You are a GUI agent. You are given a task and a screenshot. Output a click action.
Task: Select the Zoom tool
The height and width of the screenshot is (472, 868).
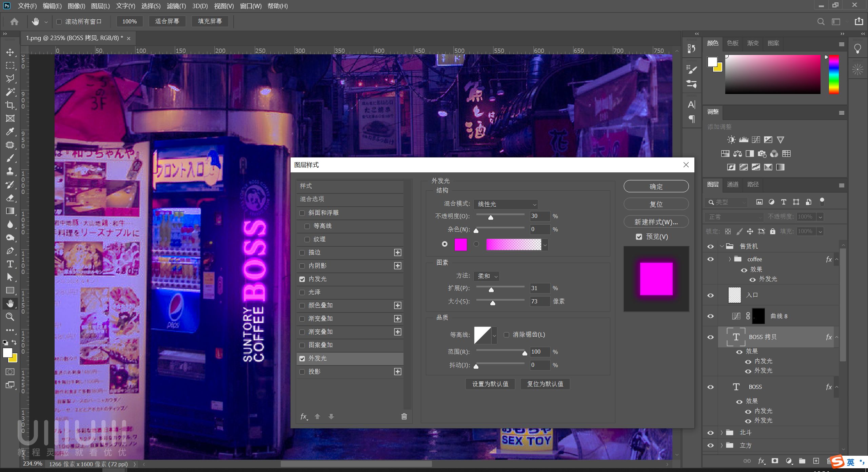pyautogui.click(x=10, y=317)
